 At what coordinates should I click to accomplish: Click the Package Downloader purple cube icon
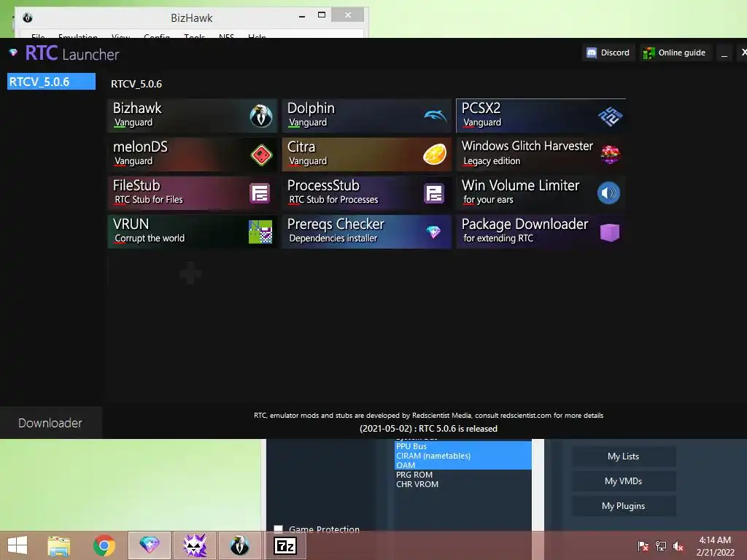point(609,233)
